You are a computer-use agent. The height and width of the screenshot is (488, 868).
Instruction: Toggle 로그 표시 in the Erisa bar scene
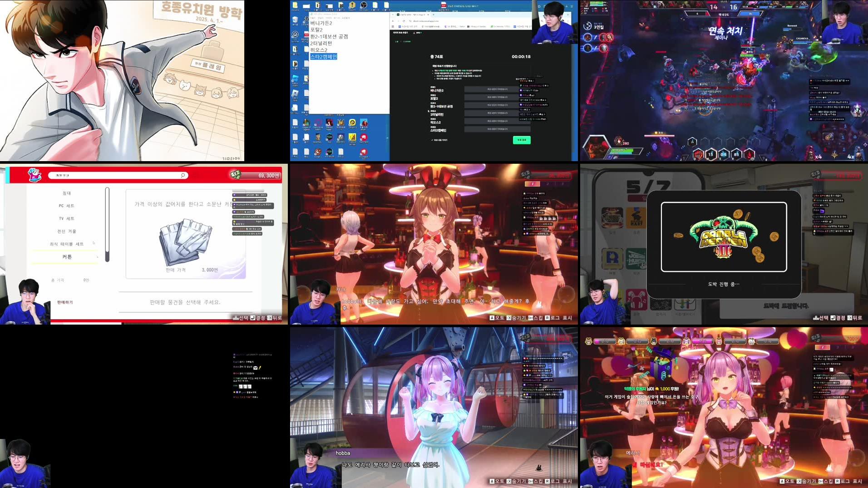click(x=848, y=481)
